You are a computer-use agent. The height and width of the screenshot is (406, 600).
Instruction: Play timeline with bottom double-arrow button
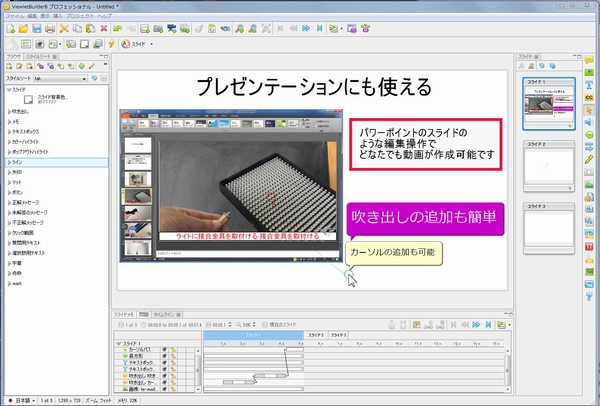pos(476,325)
